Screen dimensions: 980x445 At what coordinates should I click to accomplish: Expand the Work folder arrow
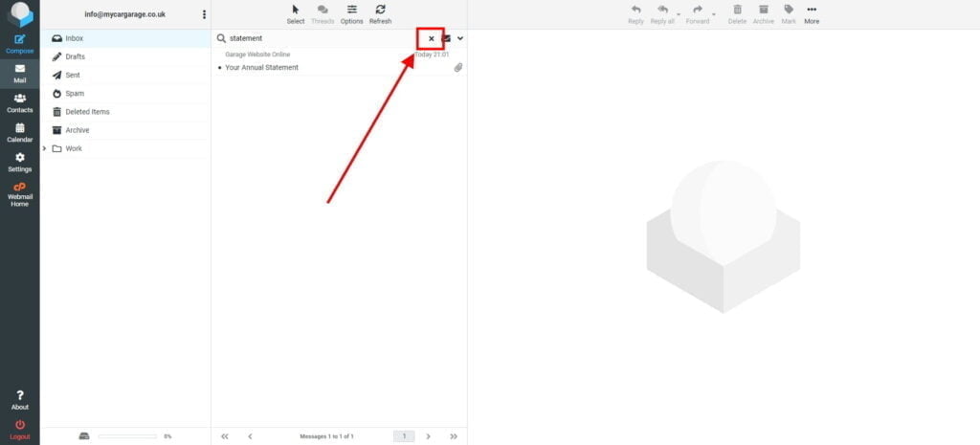(x=44, y=148)
